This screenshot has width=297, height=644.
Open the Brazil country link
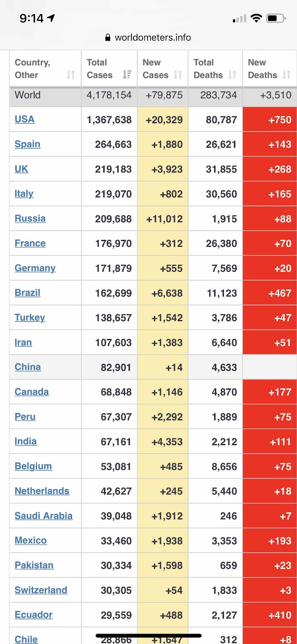[x=27, y=293]
